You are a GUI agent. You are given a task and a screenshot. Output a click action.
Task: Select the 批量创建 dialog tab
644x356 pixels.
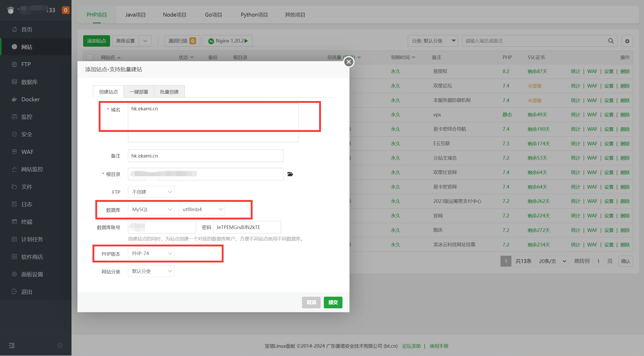tap(169, 92)
